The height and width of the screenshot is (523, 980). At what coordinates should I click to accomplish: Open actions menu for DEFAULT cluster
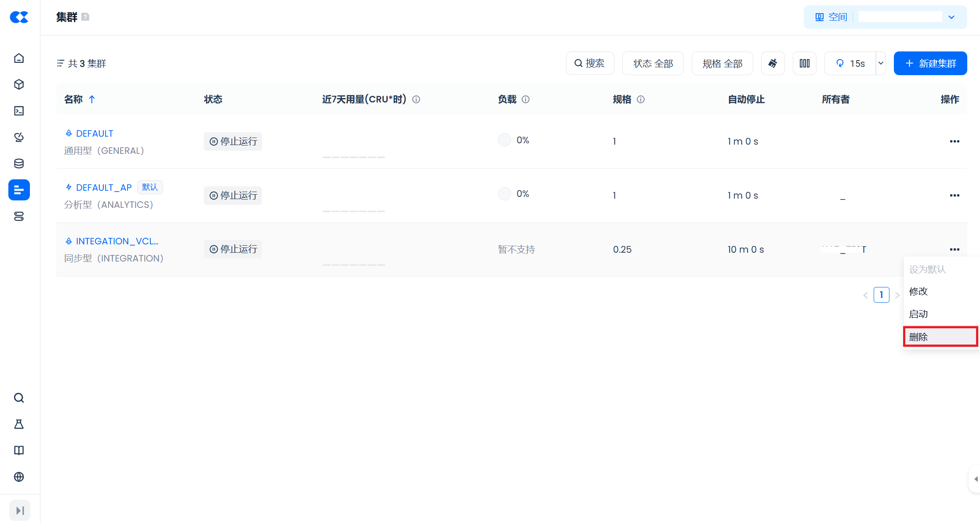[954, 142]
